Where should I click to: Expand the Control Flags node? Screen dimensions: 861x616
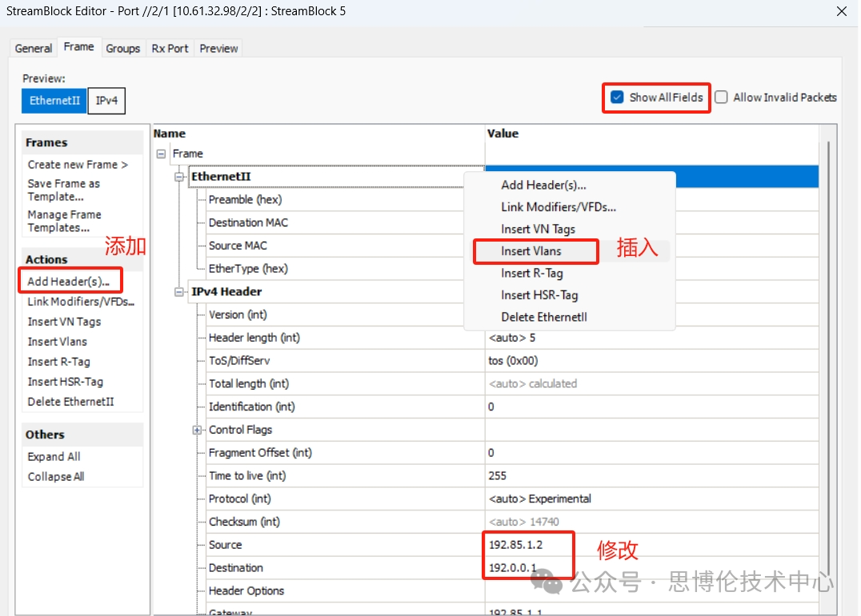tap(197, 430)
